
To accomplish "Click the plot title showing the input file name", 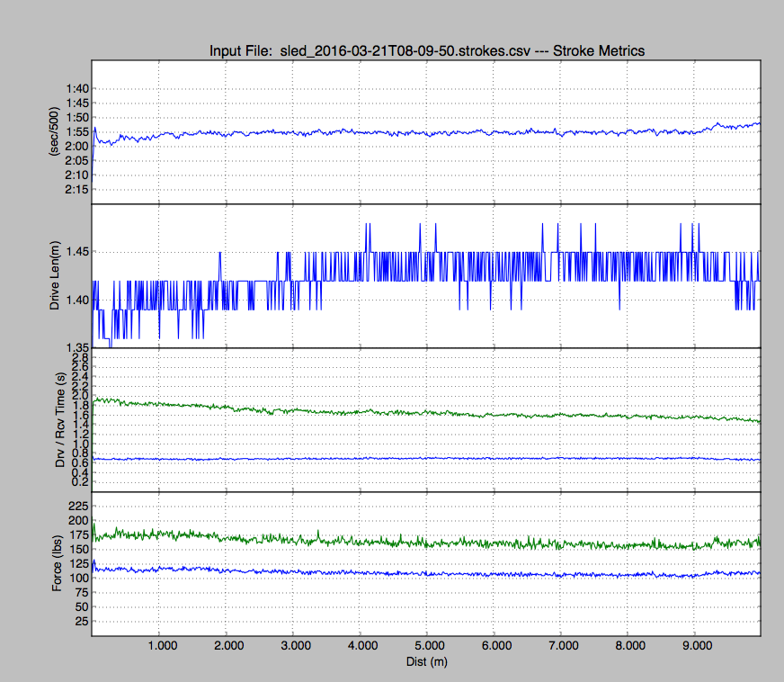I will (426, 50).
